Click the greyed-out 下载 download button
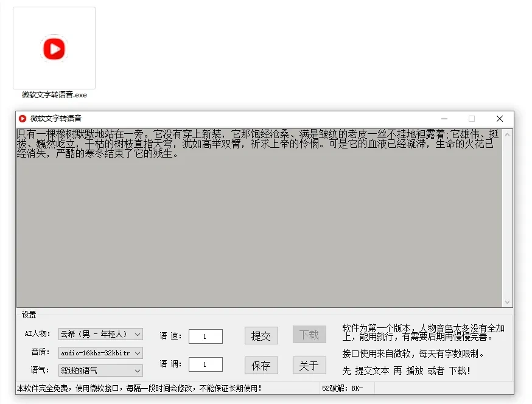The width and height of the screenshot is (532, 404). pyautogui.click(x=309, y=335)
